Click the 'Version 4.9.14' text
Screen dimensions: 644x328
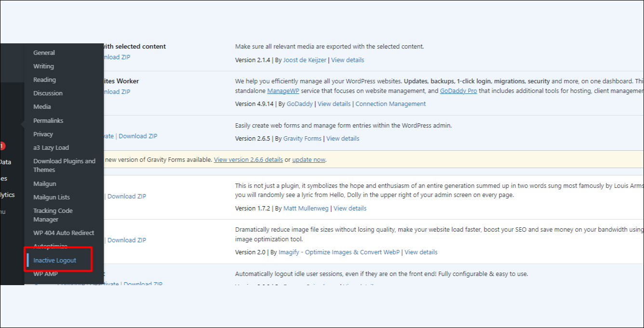[x=255, y=104]
